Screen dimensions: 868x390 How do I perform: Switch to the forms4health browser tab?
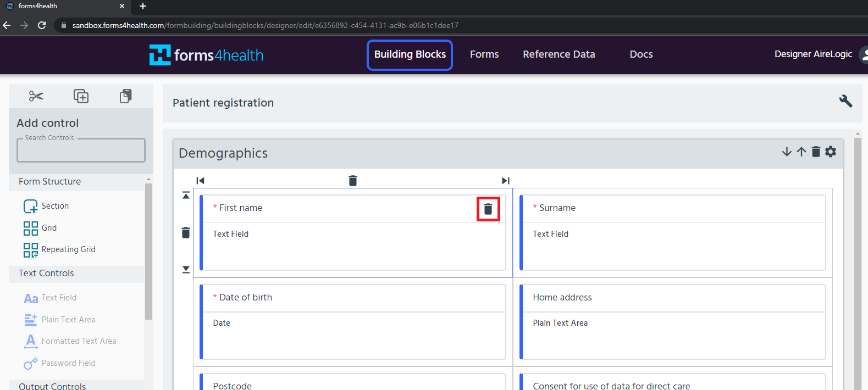point(66,6)
